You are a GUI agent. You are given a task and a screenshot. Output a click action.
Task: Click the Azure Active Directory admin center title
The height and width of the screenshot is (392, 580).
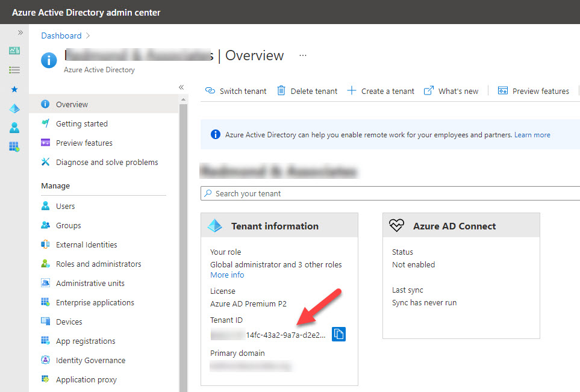click(x=86, y=12)
